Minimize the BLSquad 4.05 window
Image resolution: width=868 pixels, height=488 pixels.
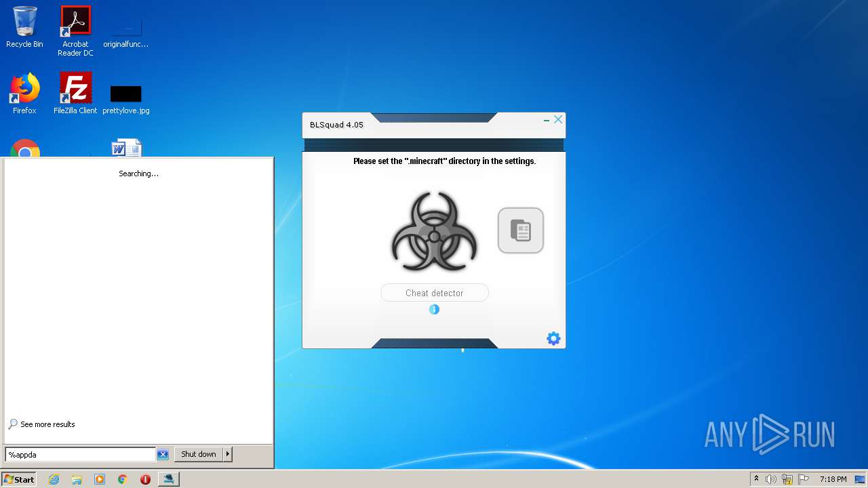pyautogui.click(x=546, y=120)
